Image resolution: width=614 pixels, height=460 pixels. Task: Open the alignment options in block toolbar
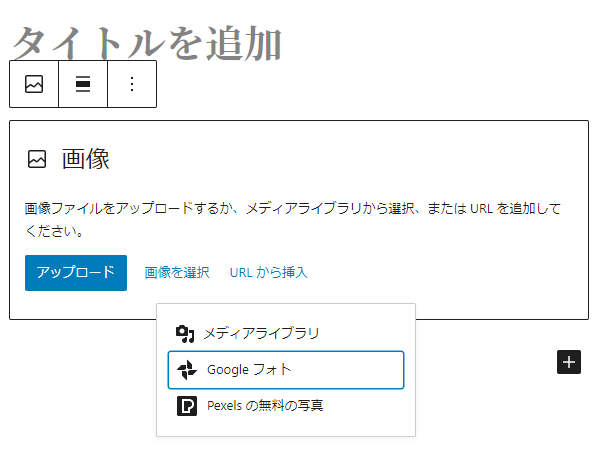(83, 84)
